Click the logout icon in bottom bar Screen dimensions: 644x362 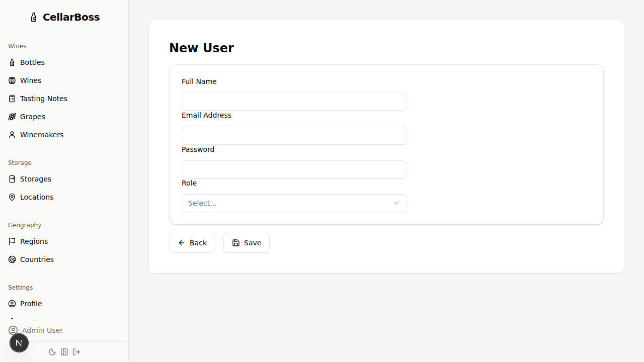[x=76, y=352]
